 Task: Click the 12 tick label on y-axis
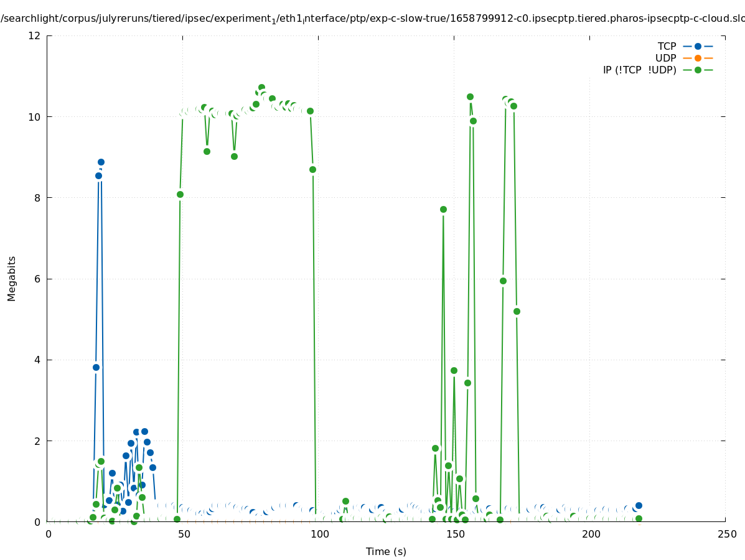coord(35,35)
